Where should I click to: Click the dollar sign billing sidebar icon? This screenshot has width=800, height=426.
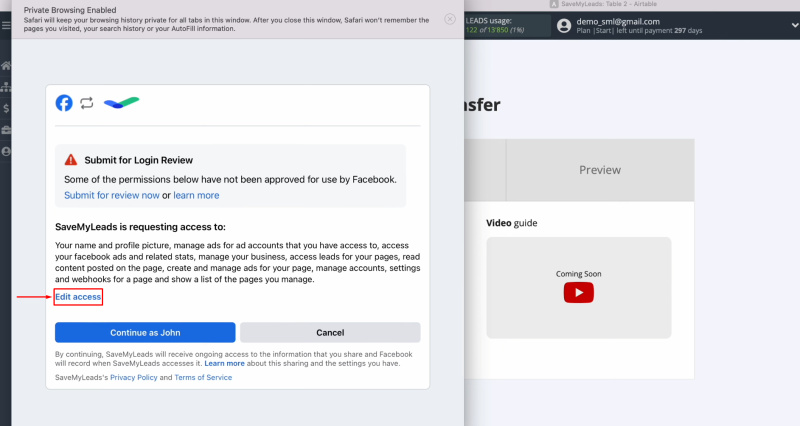(6, 108)
